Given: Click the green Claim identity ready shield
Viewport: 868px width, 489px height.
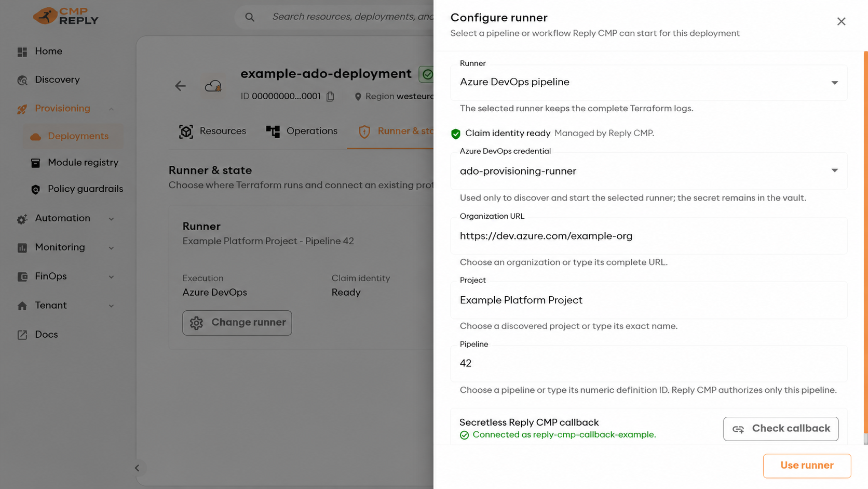Looking at the screenshot, I should (x=456, y=134).
